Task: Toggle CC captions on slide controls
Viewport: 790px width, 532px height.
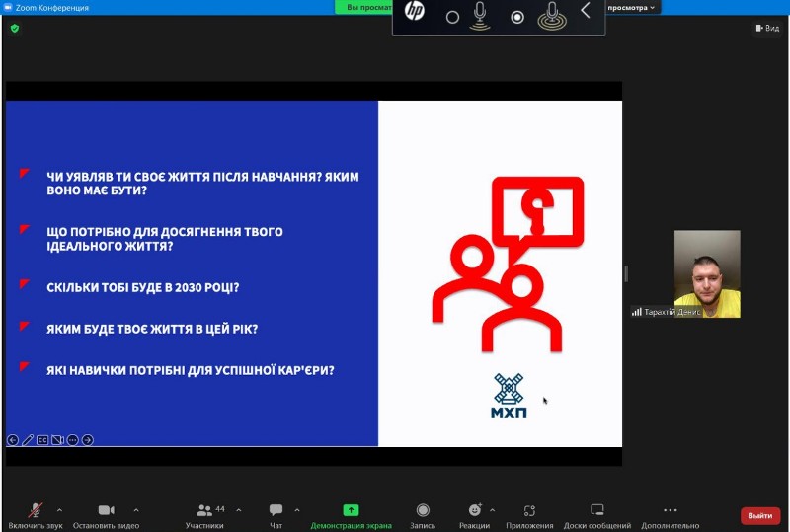Action: pyautogui.click(x=42, y=440)
